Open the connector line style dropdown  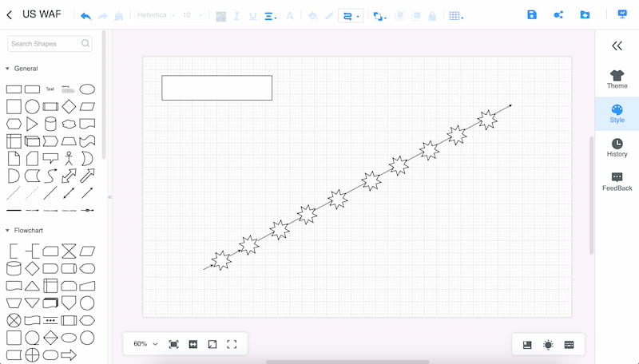[351, 16]
